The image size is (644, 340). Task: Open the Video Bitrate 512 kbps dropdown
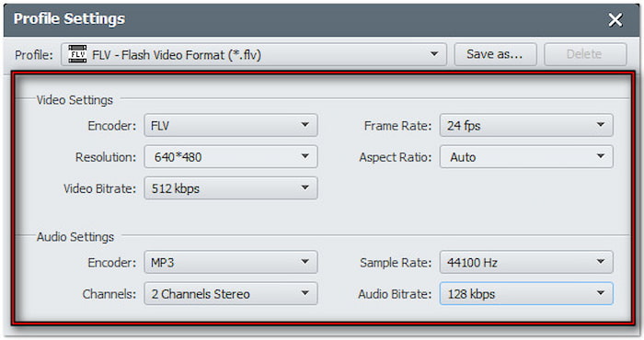pyautogui.click(x=230, y=187)
